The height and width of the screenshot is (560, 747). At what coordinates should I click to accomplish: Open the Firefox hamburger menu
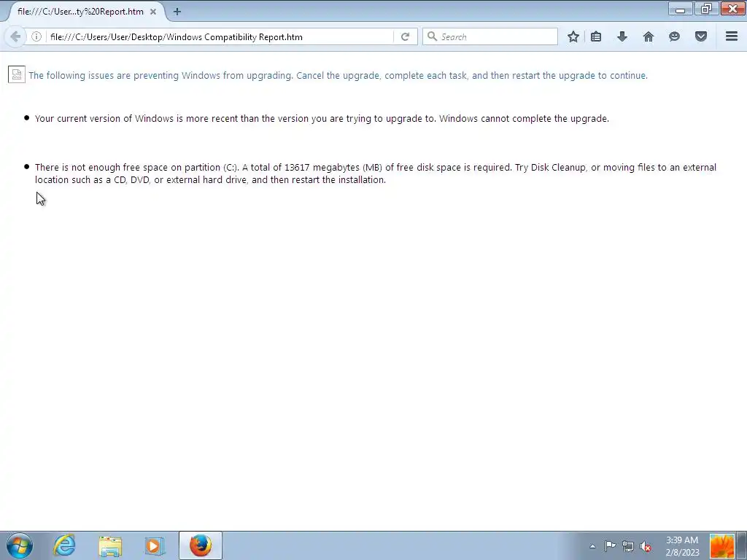732,36
